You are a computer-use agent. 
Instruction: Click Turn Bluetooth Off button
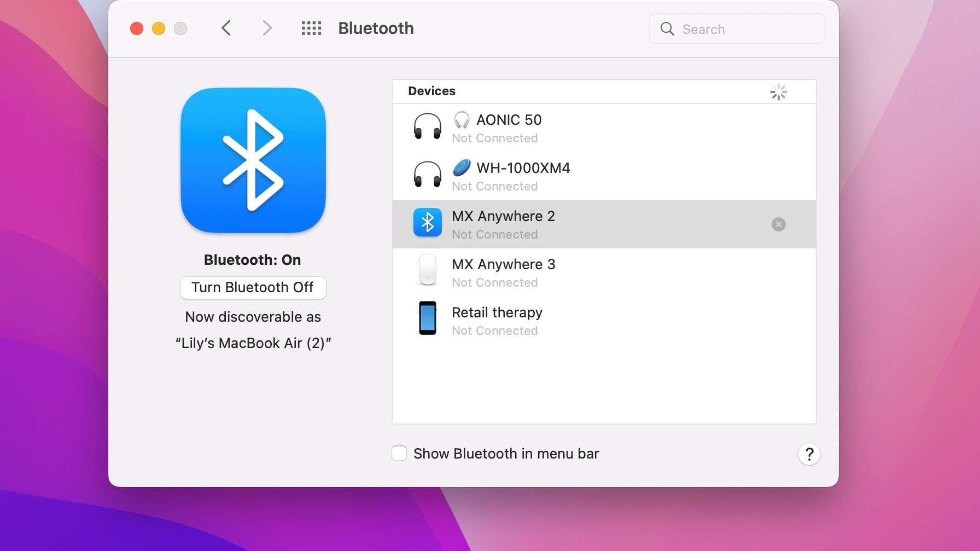tap(253, 287)
